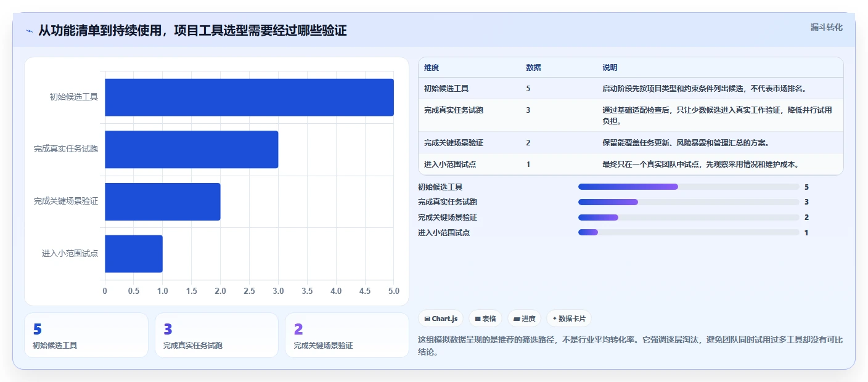This screenshot has height=382, width=868.
Task: Click the x-axis tick 1.5
Action: (x=191, y=291)
